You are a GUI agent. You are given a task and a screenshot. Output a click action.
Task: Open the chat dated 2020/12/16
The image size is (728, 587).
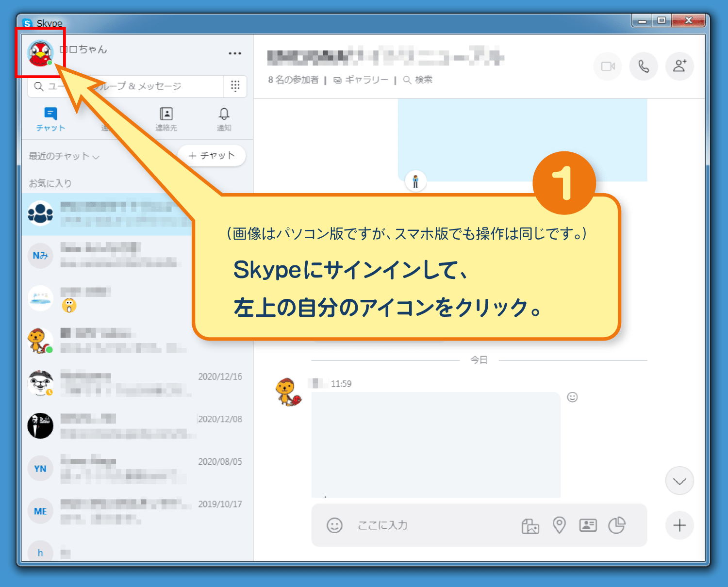137,383
